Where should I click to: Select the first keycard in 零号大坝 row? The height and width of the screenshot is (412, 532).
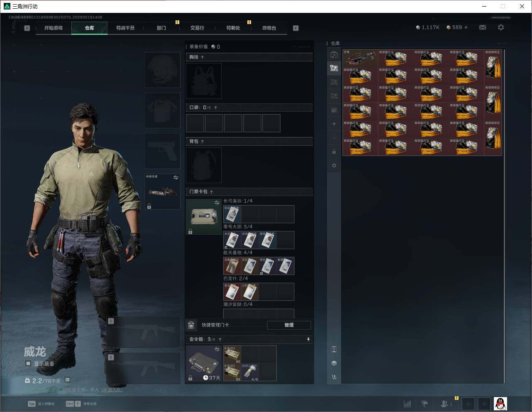click(x=232, y=240)
